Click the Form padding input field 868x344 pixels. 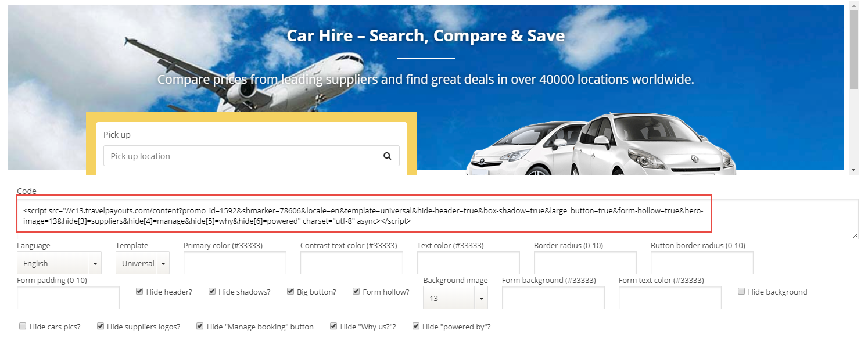click(68, 298)
